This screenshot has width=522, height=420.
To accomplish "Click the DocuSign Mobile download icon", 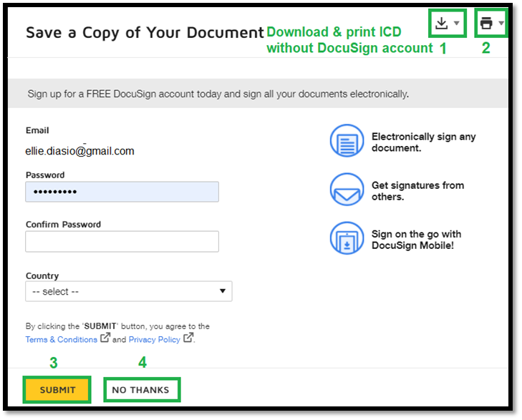I will tap(347, 238).
